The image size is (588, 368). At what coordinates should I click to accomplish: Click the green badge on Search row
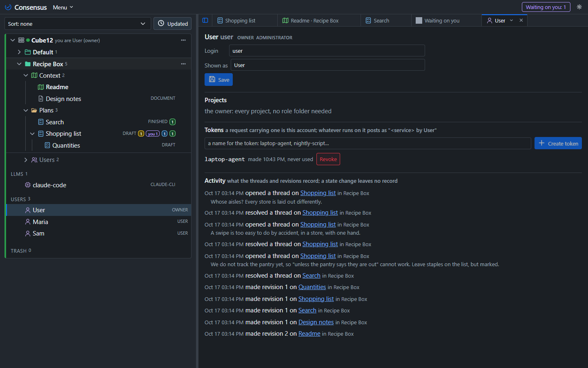coord(172,122)
